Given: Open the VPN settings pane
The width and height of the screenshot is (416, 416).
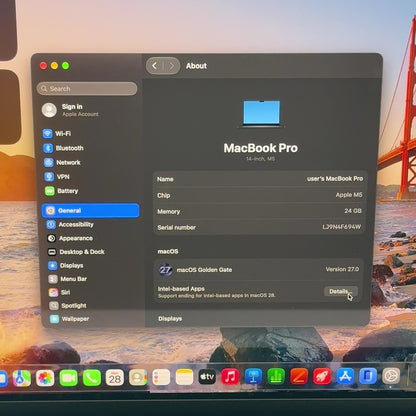Looking at the screenshot, I should pos(57,177).
